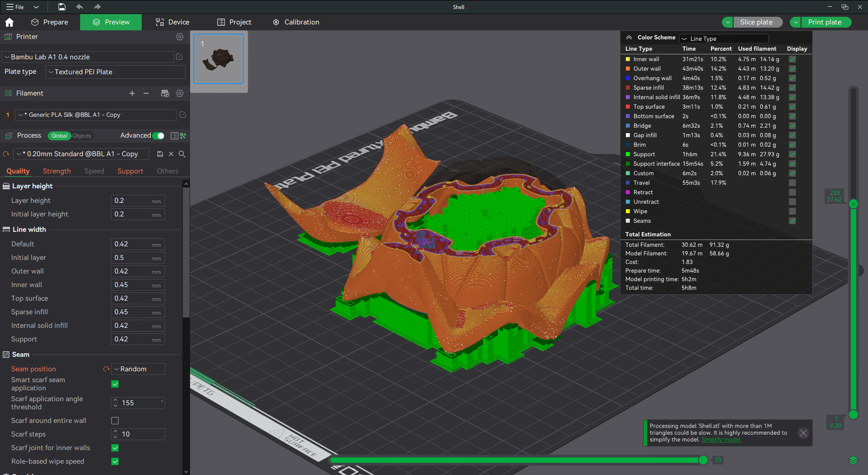This screenshot has width=868, height=475.
Task: Click the Undo arrow icon
Action: (x=80, y=7)
